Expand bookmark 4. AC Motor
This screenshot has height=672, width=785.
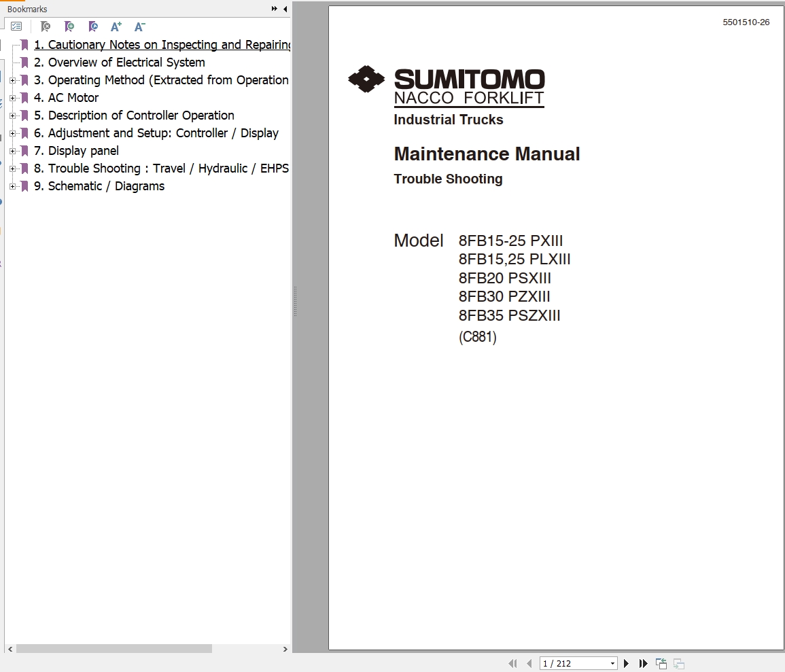[12, 98]
